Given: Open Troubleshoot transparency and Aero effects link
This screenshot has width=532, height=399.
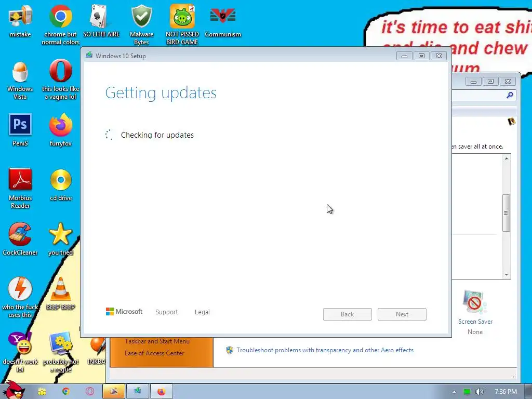Looking at the screenshot, I should click(x=325, y=350).
